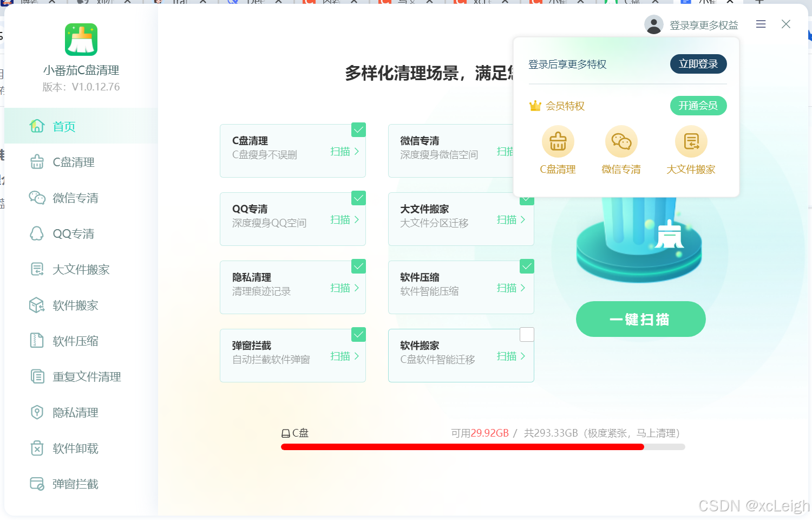Click the 微信专清 card title
812x520 pixels.
click(x=420, y=141)
